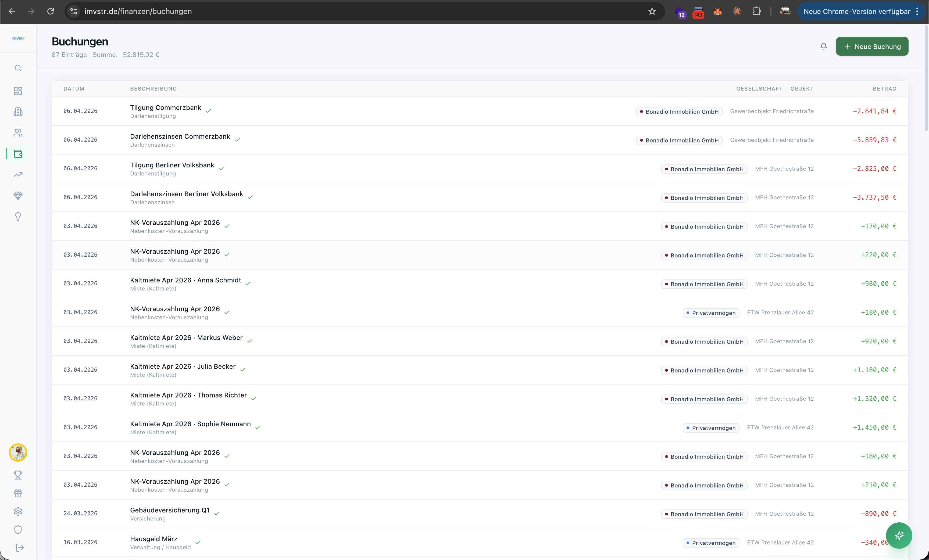Open the diamond gem icon
The image size is (929, 560).
coord(18,196)
